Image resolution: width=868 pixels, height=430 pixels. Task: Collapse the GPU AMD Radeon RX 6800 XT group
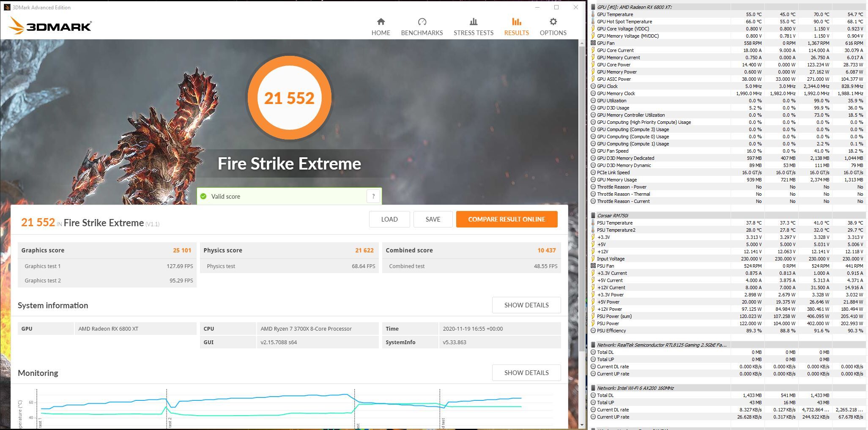(593, 7)
